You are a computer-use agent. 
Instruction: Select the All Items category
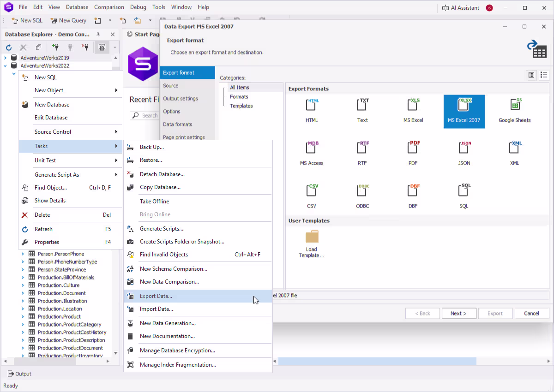click(240, 88)
